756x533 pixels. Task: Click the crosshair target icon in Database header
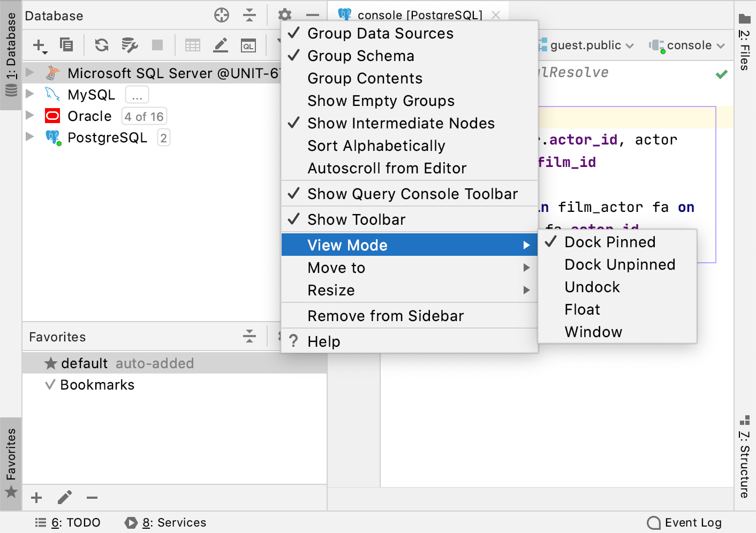point(222,15)
